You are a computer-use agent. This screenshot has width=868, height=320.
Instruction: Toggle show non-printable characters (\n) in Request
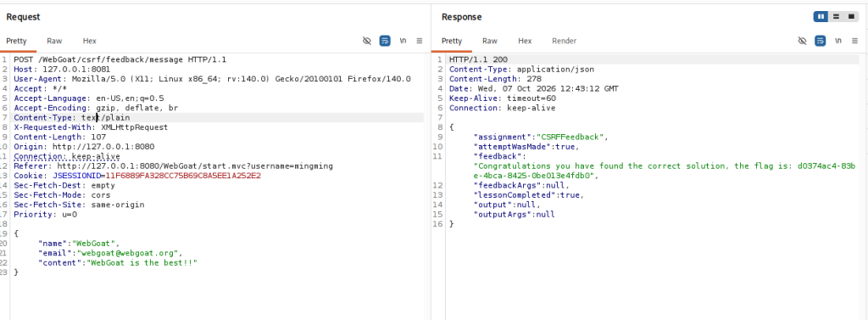(x=403, y=41)
